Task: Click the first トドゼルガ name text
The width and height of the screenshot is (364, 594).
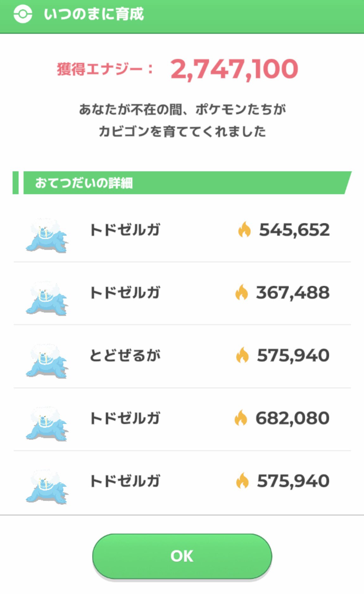Action: click(125, 230)
